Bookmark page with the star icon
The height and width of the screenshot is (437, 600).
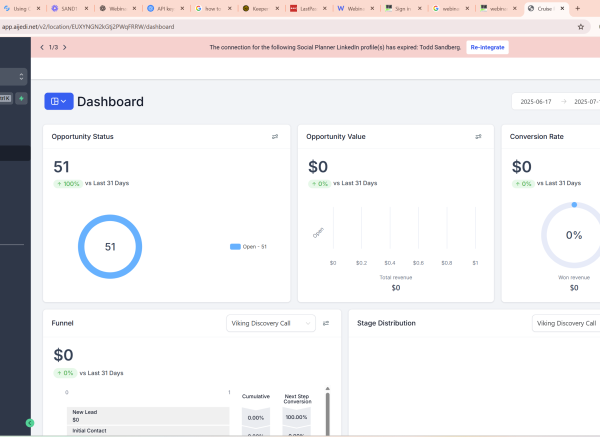[580, 26]
